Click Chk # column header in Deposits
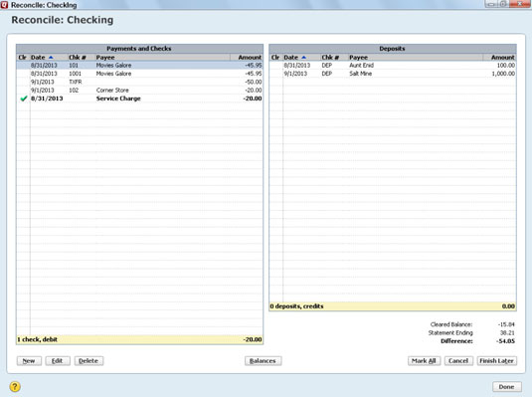Image resolution: width=532 pixels, height=397 pixels. point(330,58)
